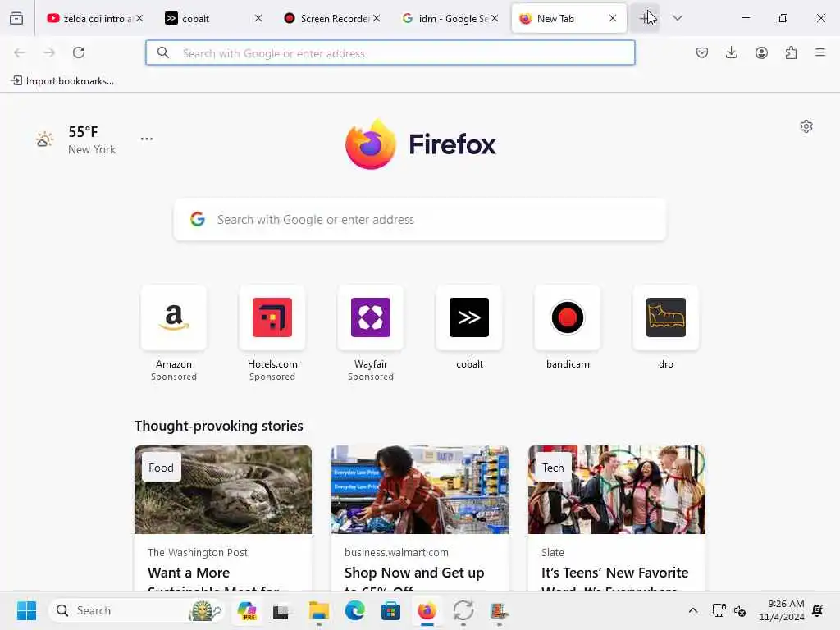This screenshot has width=840, height=630.
Task: Open the weather widget for New York
Action: pos(75,139)
